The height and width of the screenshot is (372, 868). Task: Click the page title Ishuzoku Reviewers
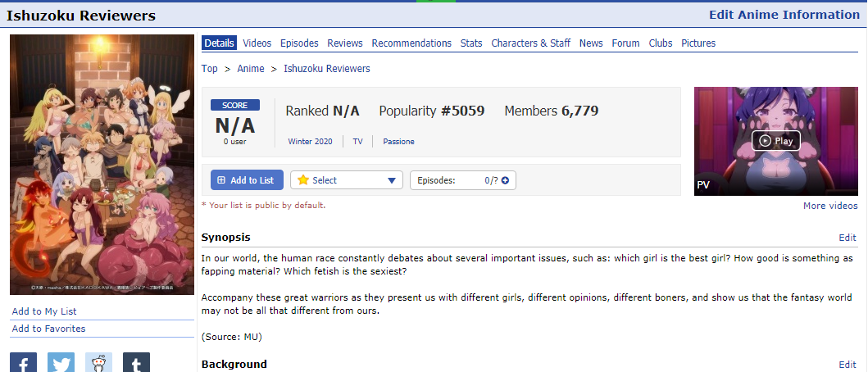point(81,16)
